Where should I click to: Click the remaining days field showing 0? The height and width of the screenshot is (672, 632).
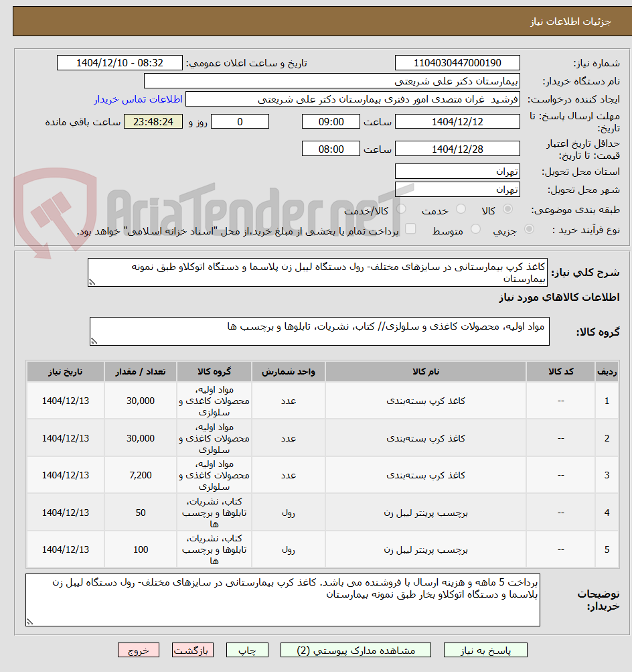pyautogui.click(x=240, y=122)
